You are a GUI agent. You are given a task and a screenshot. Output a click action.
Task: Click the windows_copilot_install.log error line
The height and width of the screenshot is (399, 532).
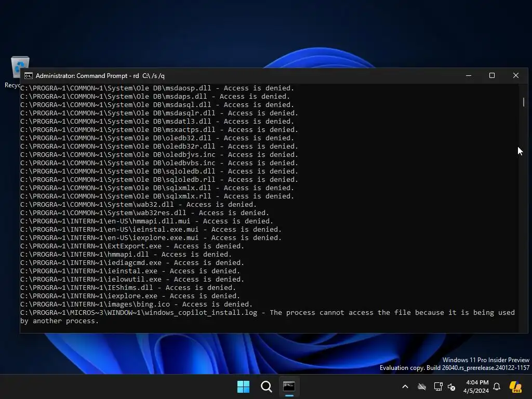click(268, 316)
